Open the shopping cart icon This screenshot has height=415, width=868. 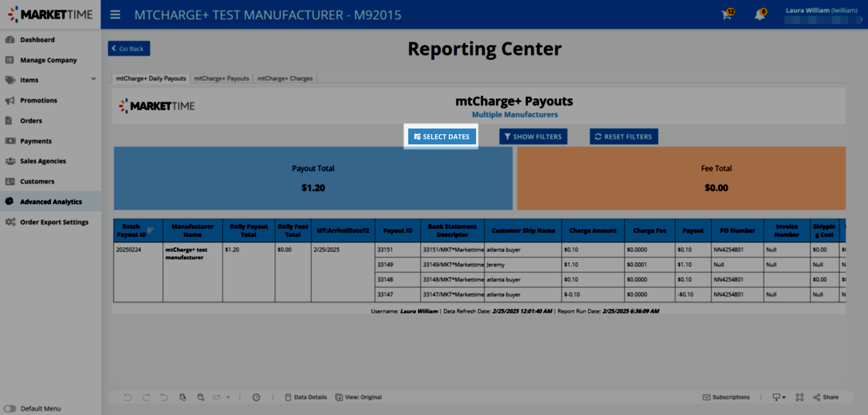coord(727,14)
